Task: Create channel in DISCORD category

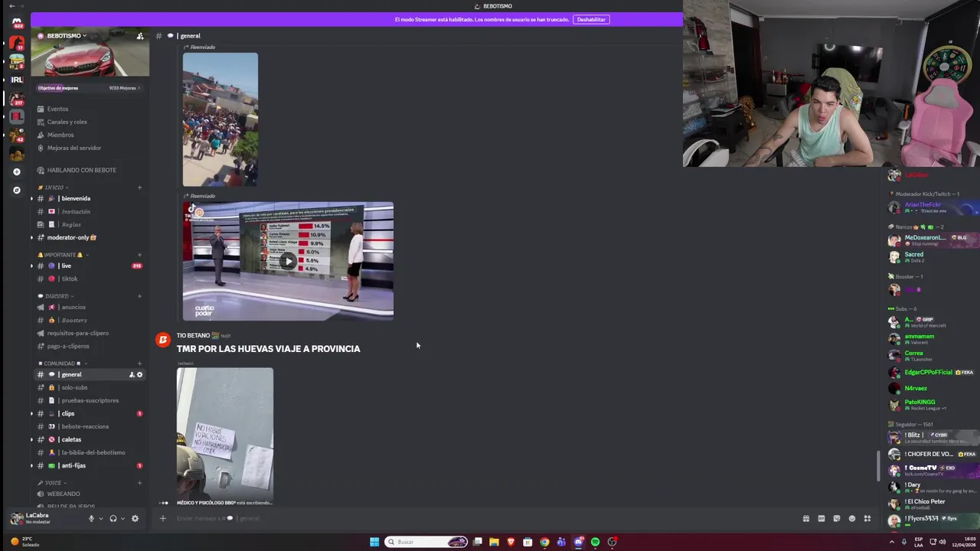Action: click(x=139, y=296)
